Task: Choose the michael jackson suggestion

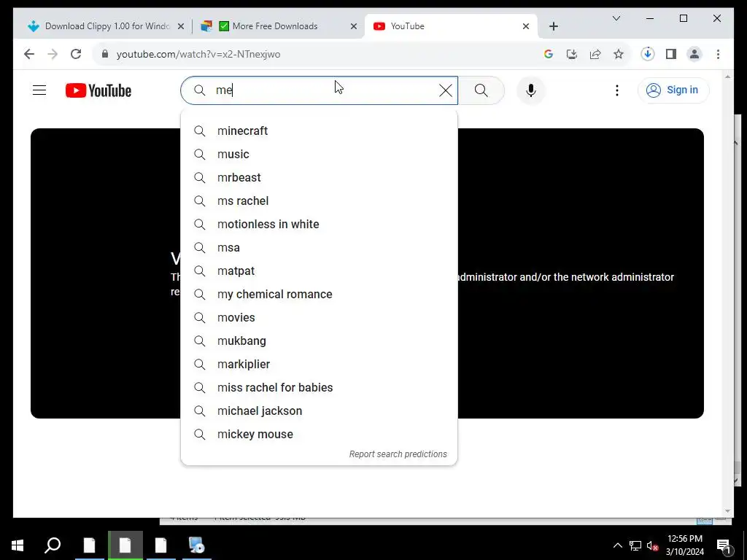Action: click(x=320, y=411)
